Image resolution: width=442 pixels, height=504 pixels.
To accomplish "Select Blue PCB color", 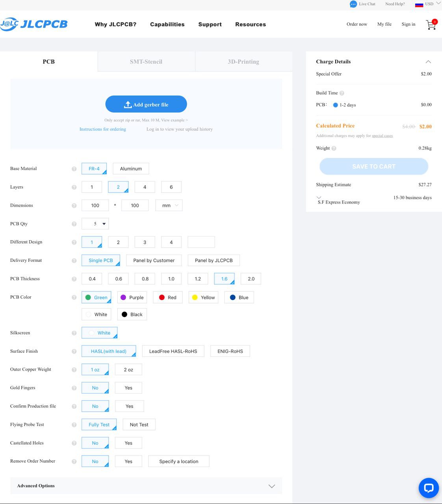I will (x=239, y=297).
